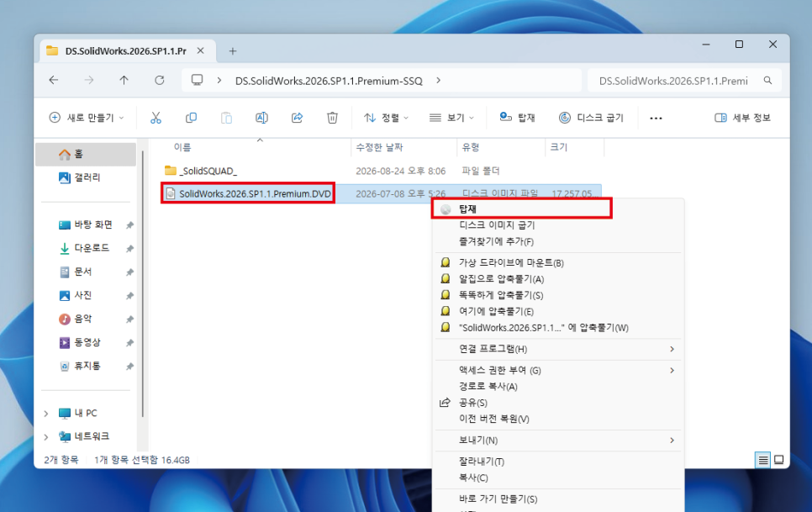The height and width of the screenshot is (512, 812).
Task: Click the Cut scissors icon
Action: [156, 118]
